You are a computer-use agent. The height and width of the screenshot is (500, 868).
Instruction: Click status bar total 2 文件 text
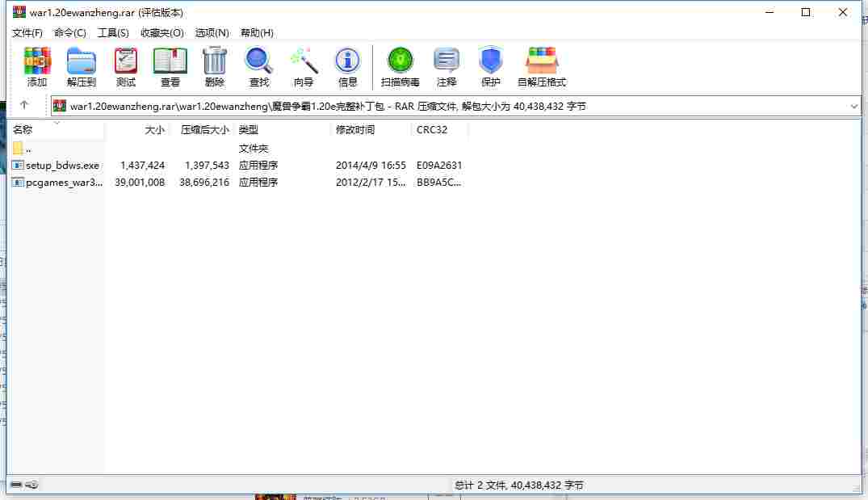(x=518, y=485)
